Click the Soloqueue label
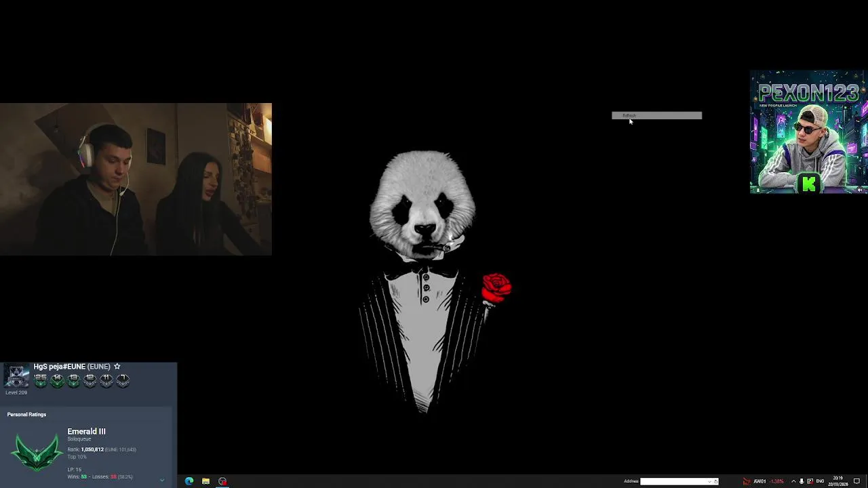Viewport: 868px width, 488px height. tap(79, 439)
